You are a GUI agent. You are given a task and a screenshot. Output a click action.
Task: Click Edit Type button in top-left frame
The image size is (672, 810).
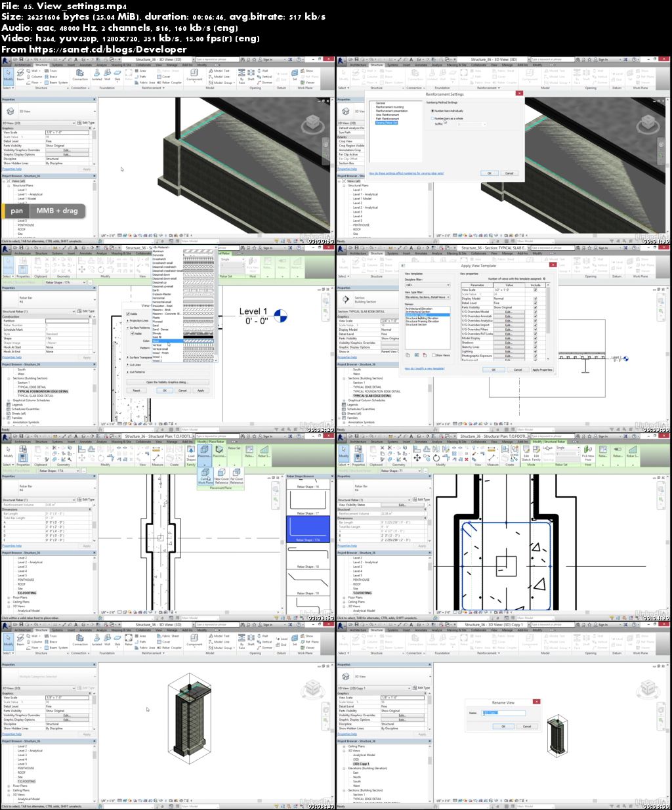(x=86, y=123)
